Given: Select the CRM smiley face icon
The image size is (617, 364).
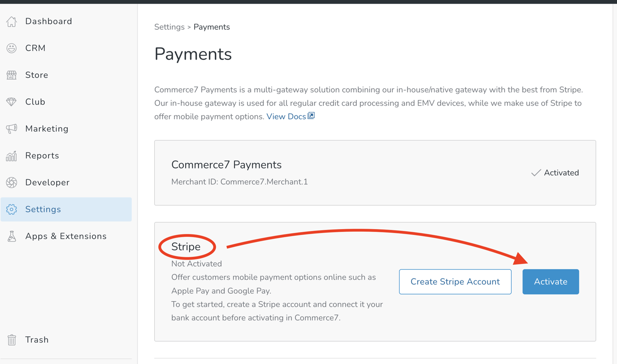Looking at the screenshot, I should point(11,48).
